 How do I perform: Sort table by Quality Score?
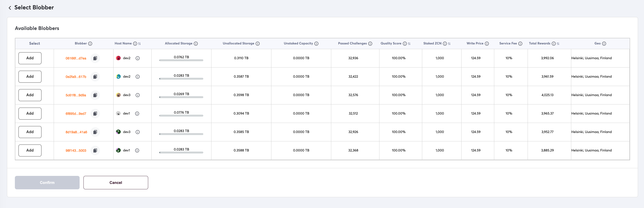click(409, 43)
